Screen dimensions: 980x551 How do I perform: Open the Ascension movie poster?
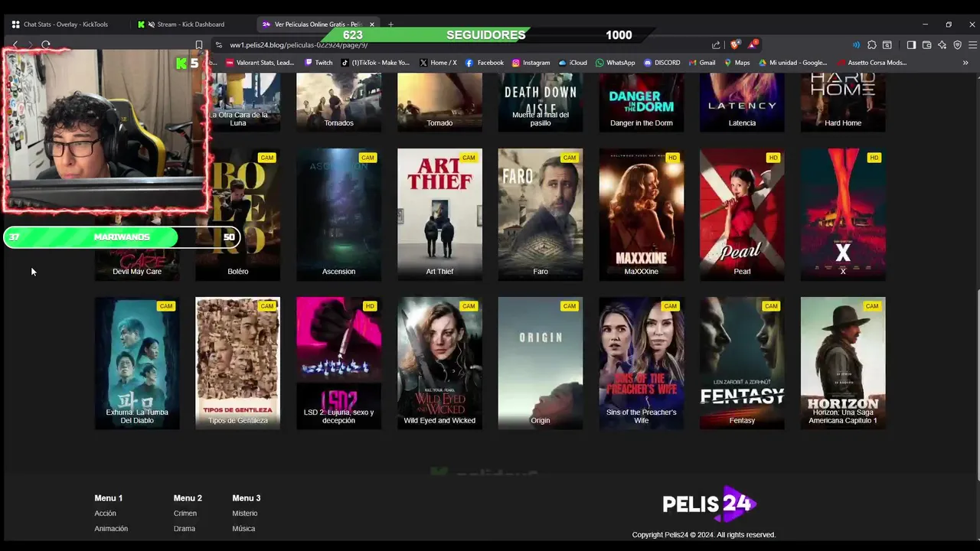(x=338, y=214)
